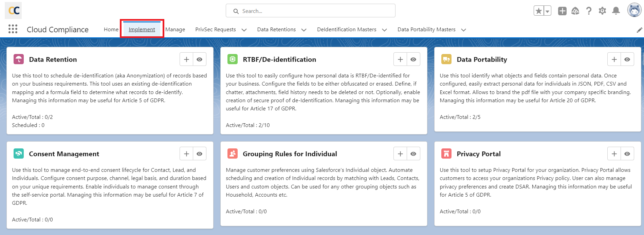
Task: Open the App Launcher grid icon
Action: pyautogui.click(x=13, y=29)
